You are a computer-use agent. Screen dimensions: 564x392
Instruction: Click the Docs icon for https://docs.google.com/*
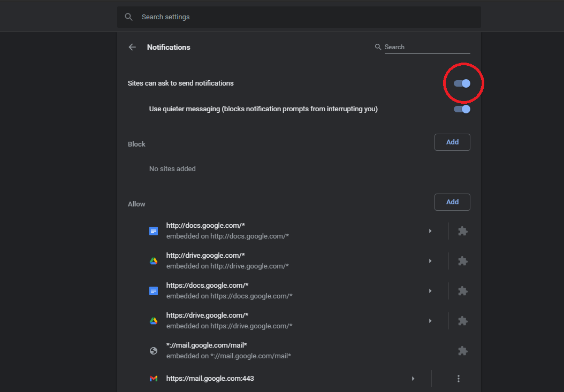click(x=154, y=290)
